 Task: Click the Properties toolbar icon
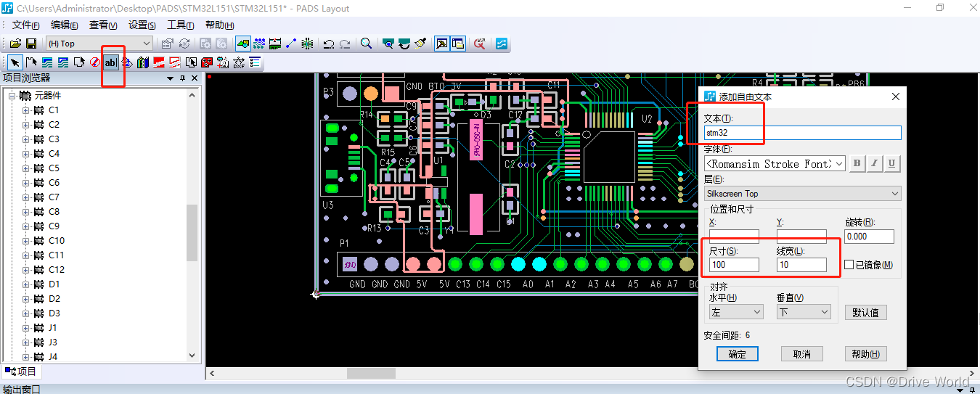click(x=168, y=44)
